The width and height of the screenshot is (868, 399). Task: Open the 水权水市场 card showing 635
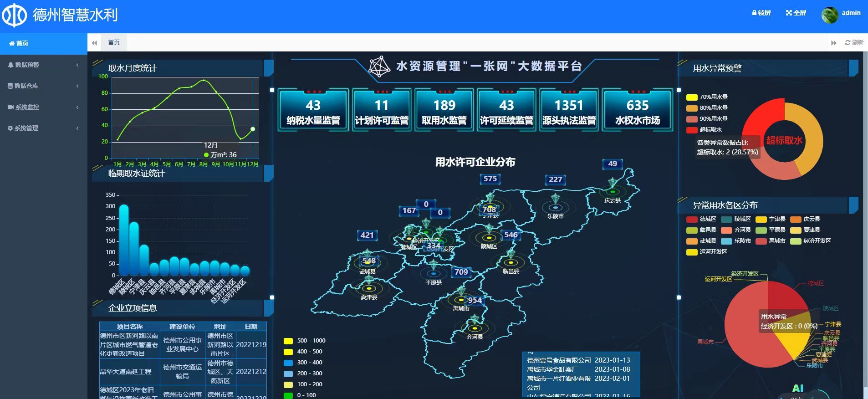pyautogui.click(x=638, y=110)
